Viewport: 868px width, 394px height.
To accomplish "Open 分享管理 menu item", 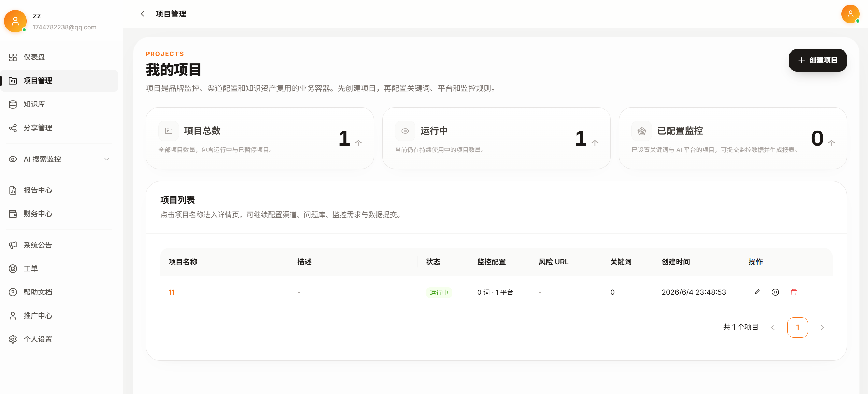I will coord(59,128).
